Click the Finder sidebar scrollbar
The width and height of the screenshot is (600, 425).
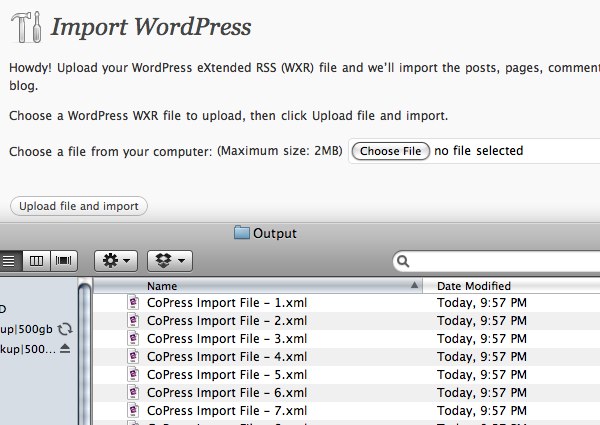85,352
